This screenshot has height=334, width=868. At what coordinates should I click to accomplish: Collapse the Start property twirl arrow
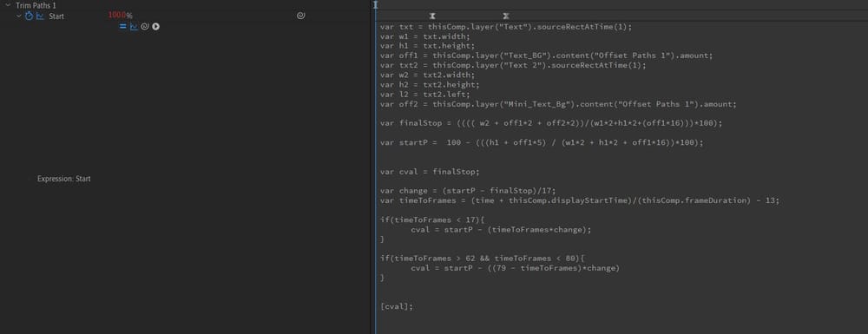point(19,16)
